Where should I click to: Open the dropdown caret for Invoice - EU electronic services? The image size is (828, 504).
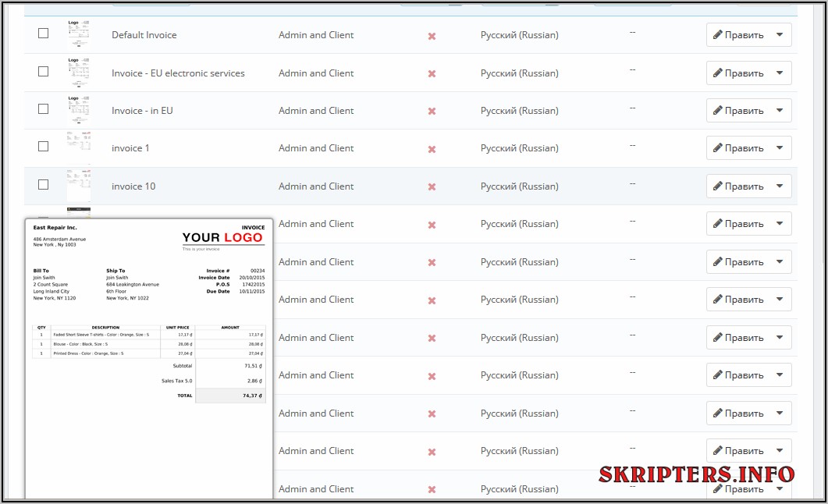[x=780, y=73]
